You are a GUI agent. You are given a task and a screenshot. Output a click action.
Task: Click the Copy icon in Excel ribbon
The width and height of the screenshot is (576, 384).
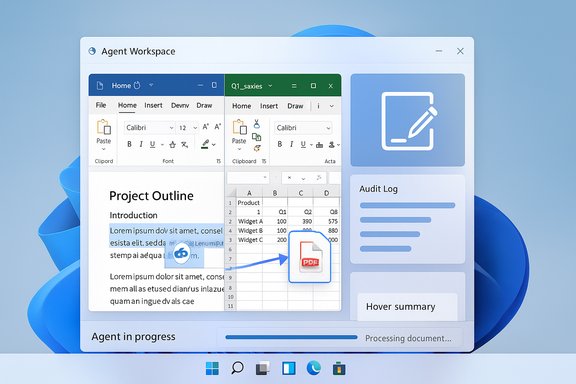(x=256, y=137)
